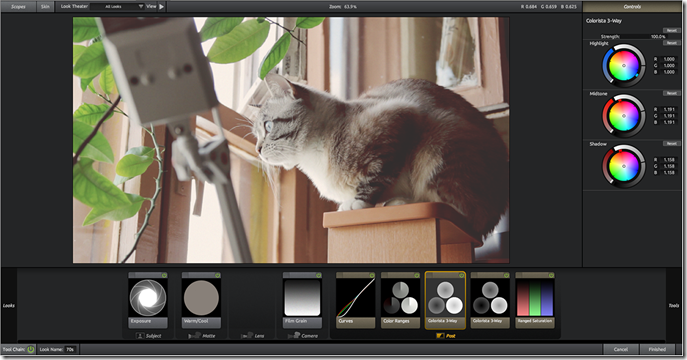Select the Curves tool tile
Screen dimensions: 687x360
click(x=356, y=300)
